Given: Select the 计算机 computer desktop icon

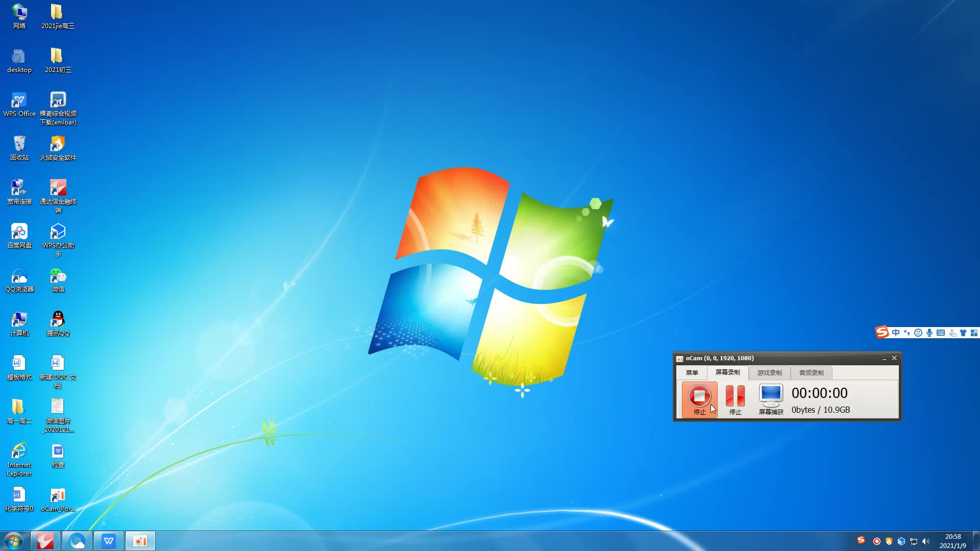Looking at the screenshot, I should coord(19,324).
